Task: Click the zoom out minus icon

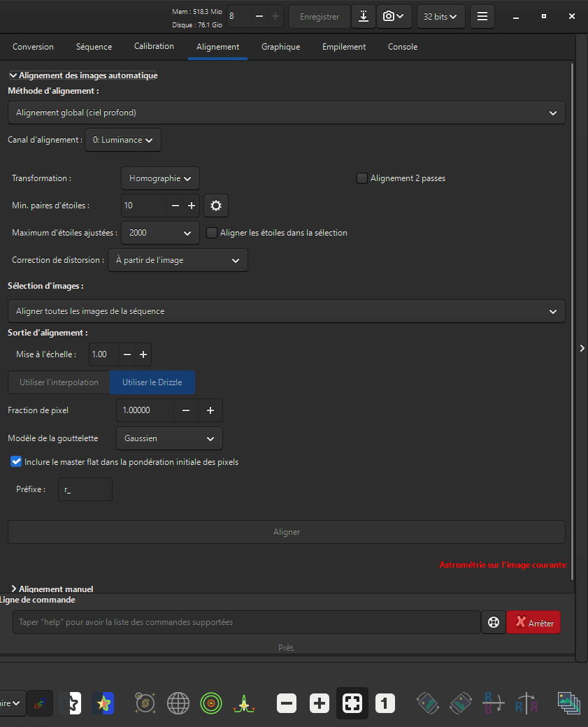Action: 287,703
